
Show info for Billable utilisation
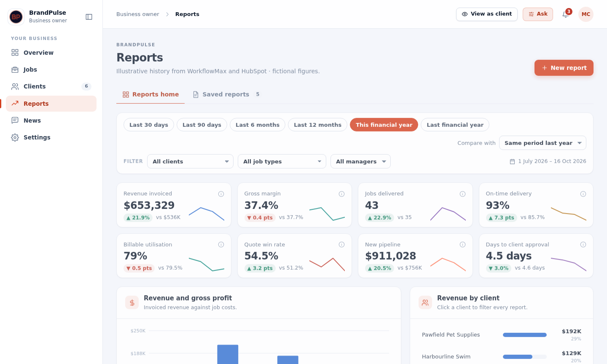point(221,244)
